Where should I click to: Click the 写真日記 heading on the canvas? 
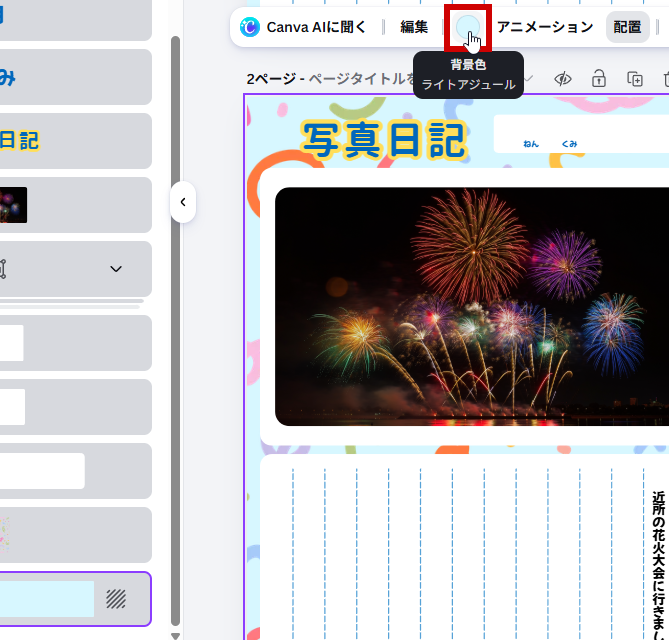(384, 140)
